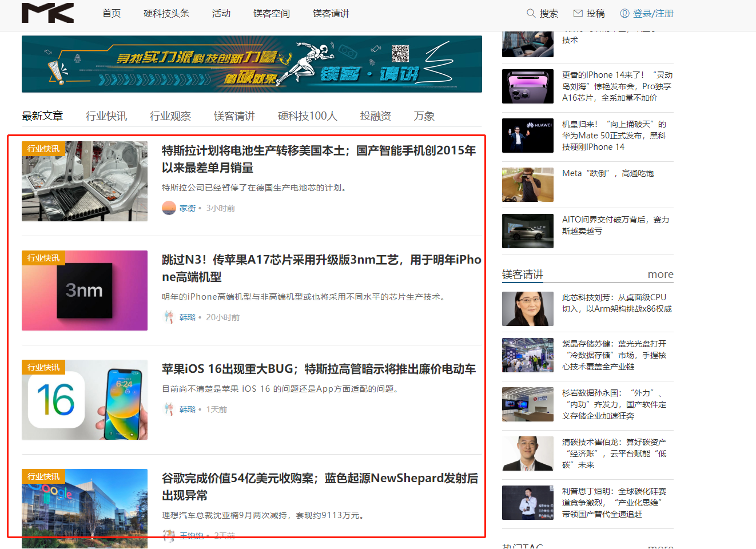Open the Meta“跌倒”，高通吃饱 headline

coord(608,173)
